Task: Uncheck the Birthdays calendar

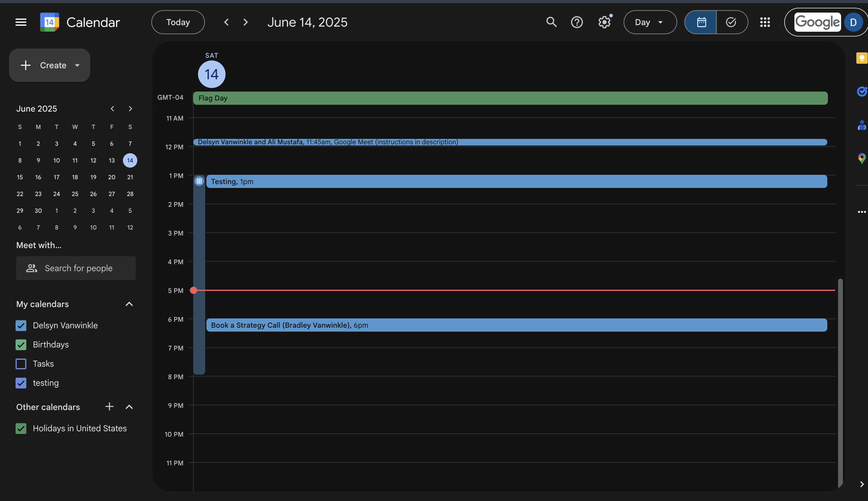Action: coord(21,345)
